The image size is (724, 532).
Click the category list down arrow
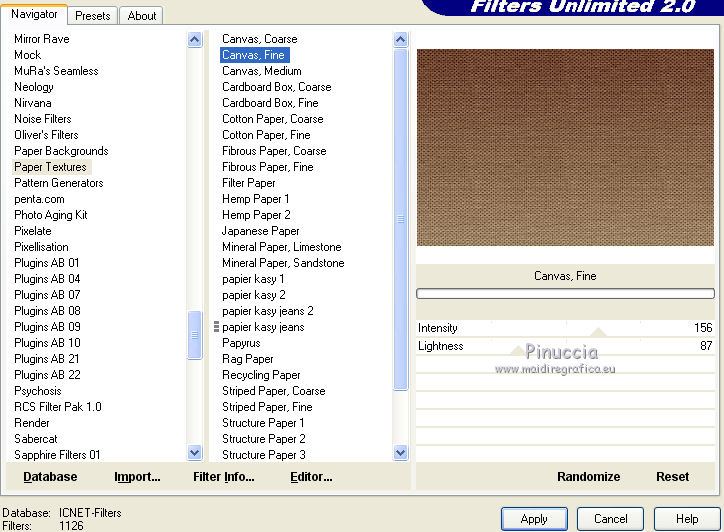(195, 453)
